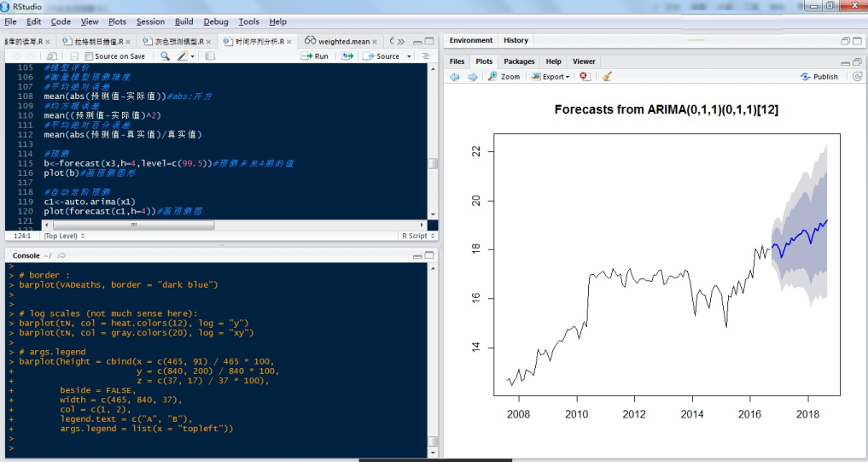This screenshot has height=462, width=868.
Task: Refresh the plot pane
Action: 857,77
